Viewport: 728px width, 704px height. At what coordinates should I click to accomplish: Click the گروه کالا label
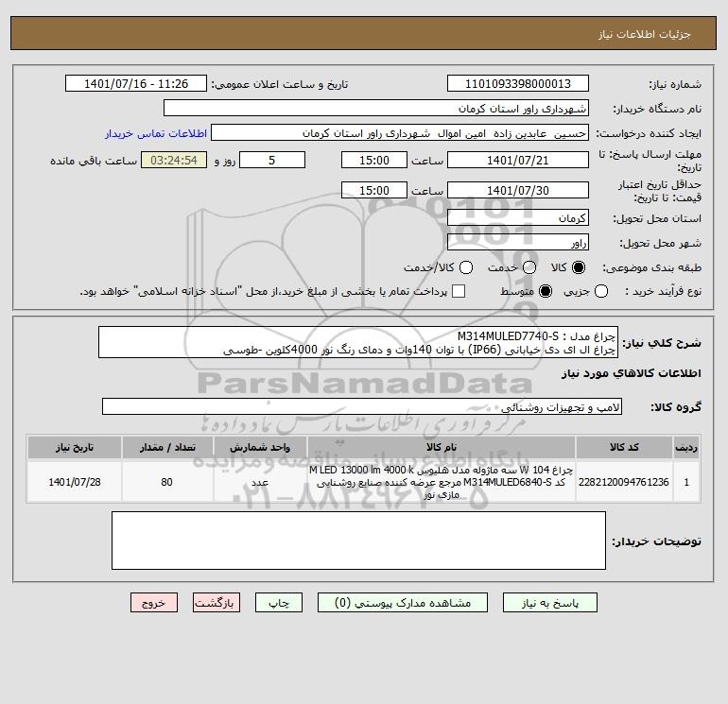[x=676, y=407]
